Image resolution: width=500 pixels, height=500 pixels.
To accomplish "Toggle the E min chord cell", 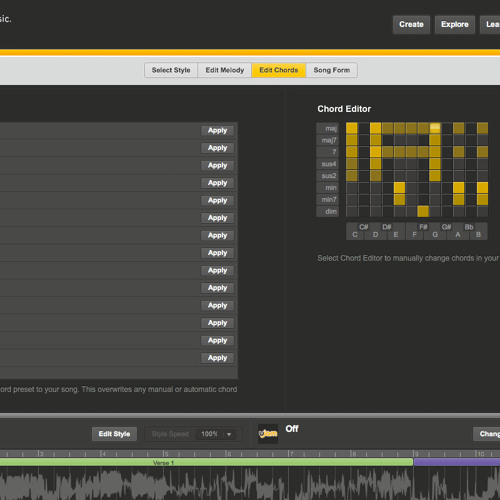I will (399, 188).
